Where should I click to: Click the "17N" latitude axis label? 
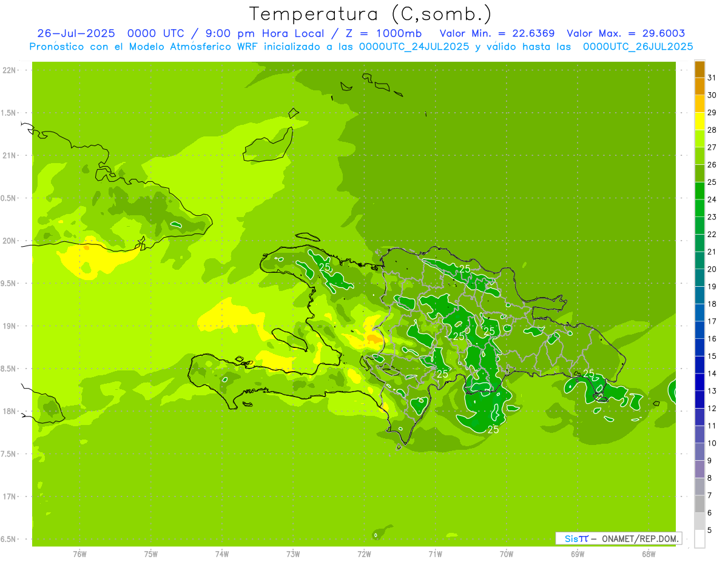click(x=9, y=497)
